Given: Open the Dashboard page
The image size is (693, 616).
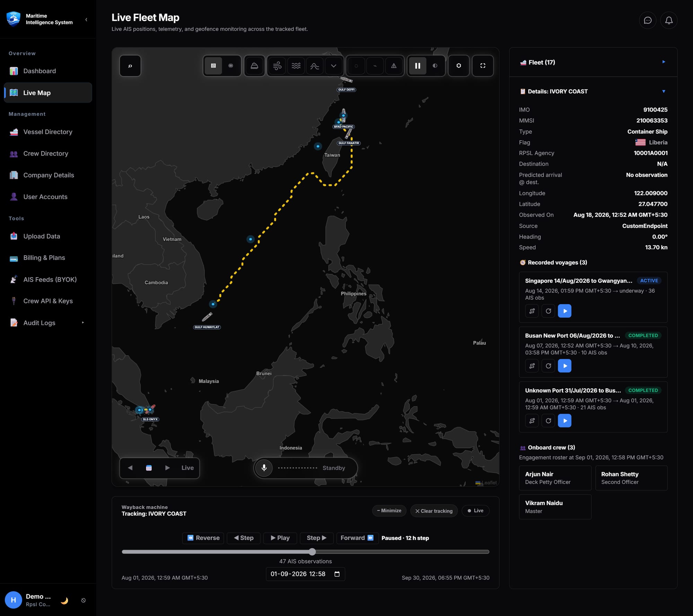Looking at the screenshot, I should click(48, 71).
